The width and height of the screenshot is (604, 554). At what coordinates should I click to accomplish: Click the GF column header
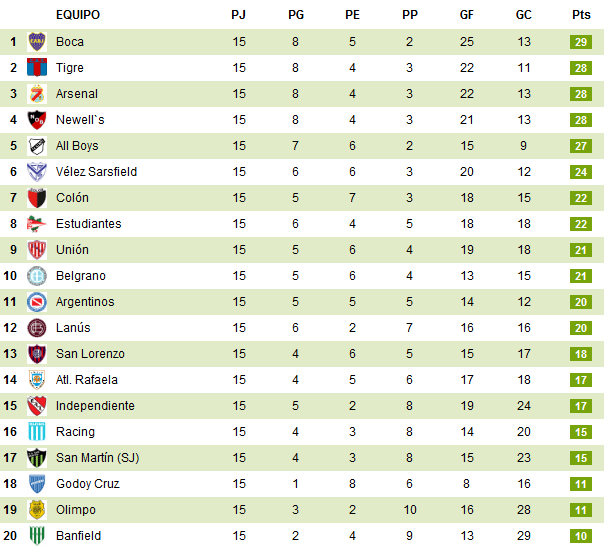[x=467, y=15]
